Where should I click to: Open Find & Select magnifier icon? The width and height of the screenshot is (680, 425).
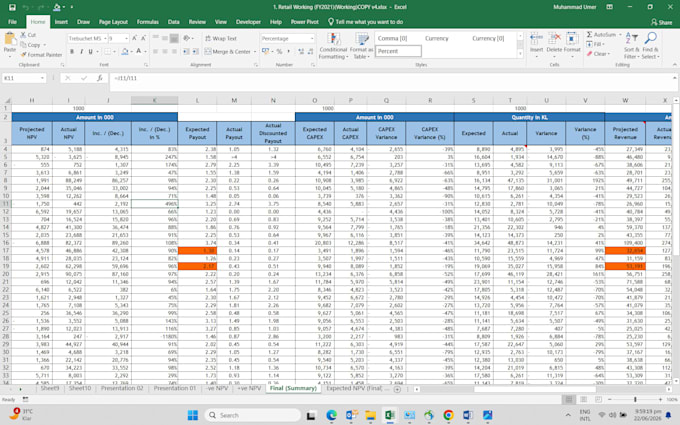650,39
